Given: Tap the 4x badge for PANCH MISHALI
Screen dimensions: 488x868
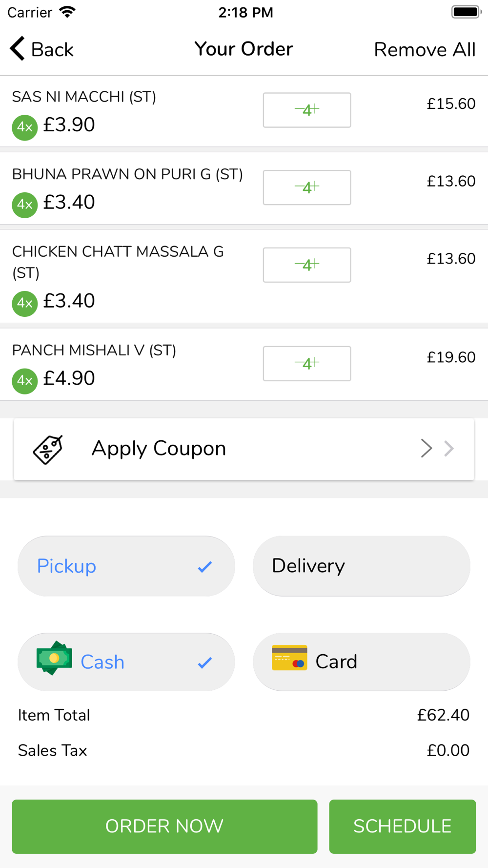Looking at the screenshot, I should [x=25, y=381].
